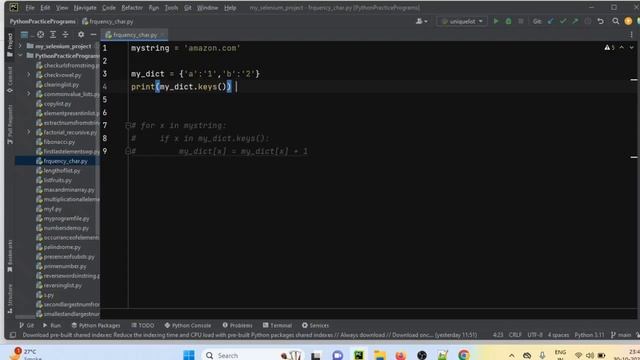Image resolution: width=640 pixels, height=360 pixels.
Task: Collapse the PythonPracticePrograms folder
Action: pos(20,56)
